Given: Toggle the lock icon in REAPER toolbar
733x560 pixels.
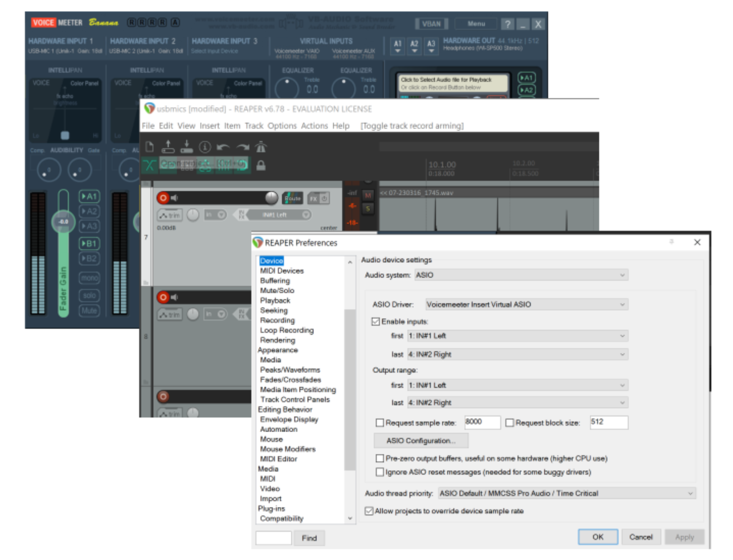Looking at the screenshot, I should pyautogui.click(x=261, y=166).
